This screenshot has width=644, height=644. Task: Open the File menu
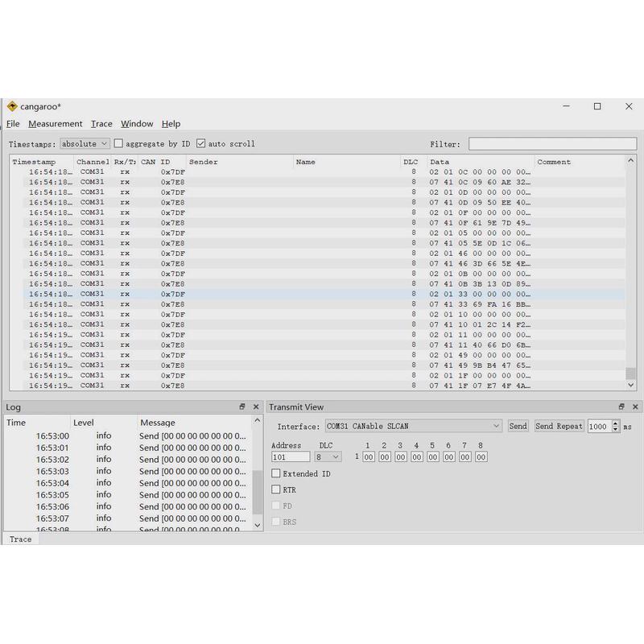13,124
